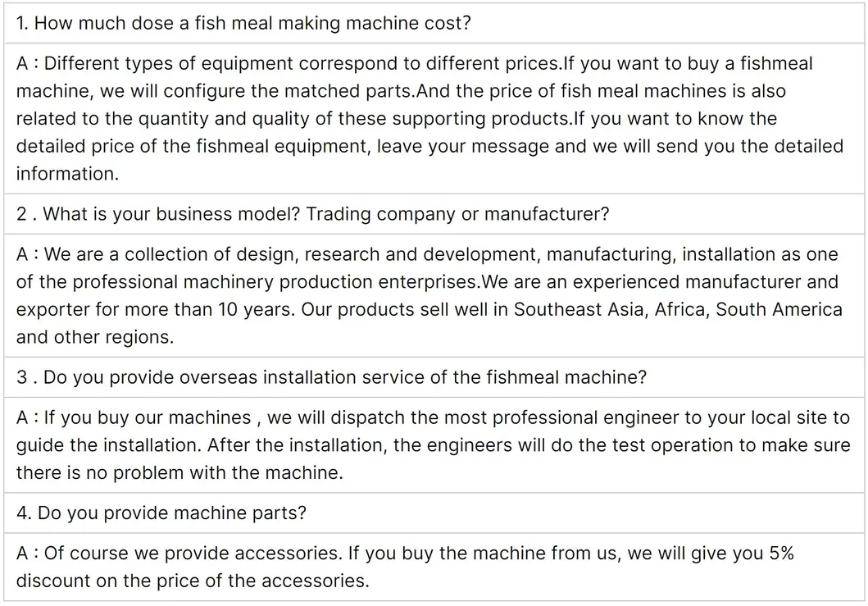
Task: Click question 4 about machine parts
Action: coord(161,513)
